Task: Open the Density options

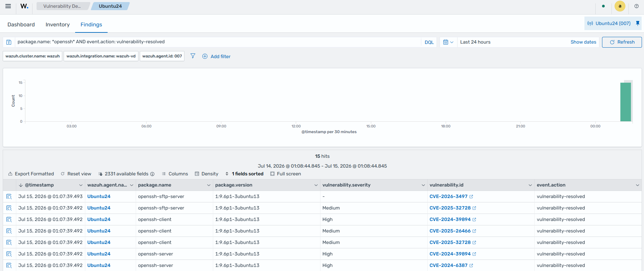Action: click(x=207, y=174)
